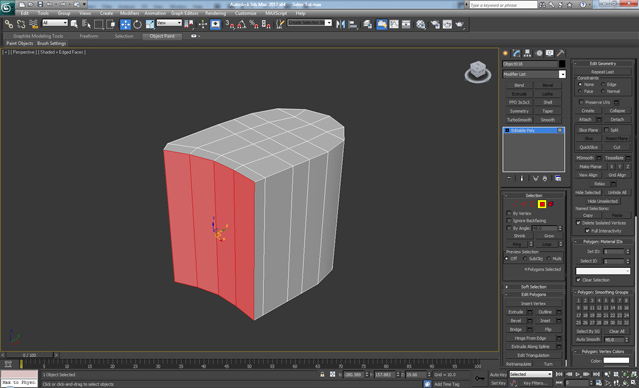This screenshot has width=639, height=388.
Task: Click the teapot Render Production icon
Action: click(x=460, y=24)
